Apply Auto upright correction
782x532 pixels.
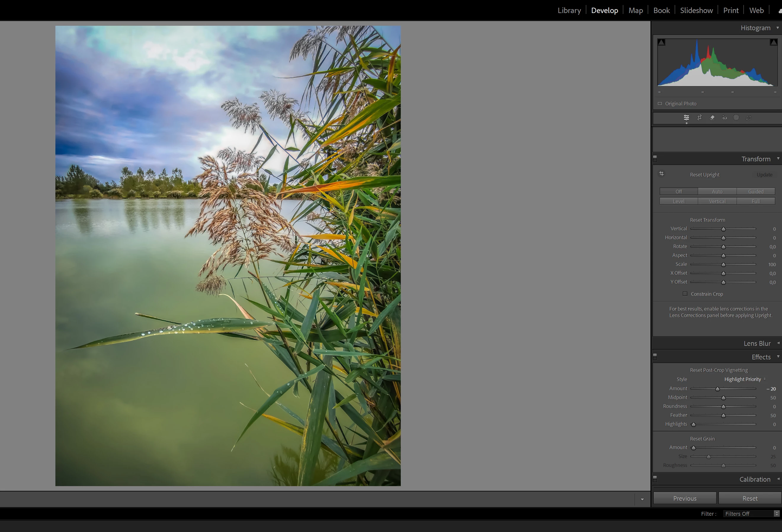pyautogui.click(x=717, y=191)
